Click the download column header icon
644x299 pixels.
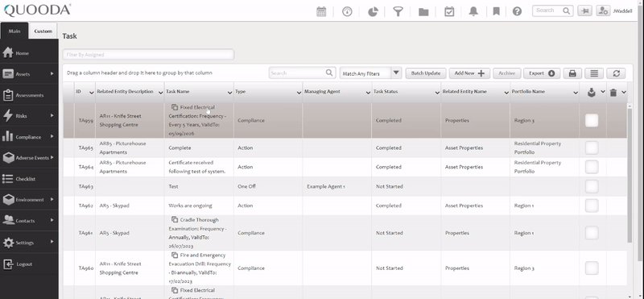click(x=591, y=93)
